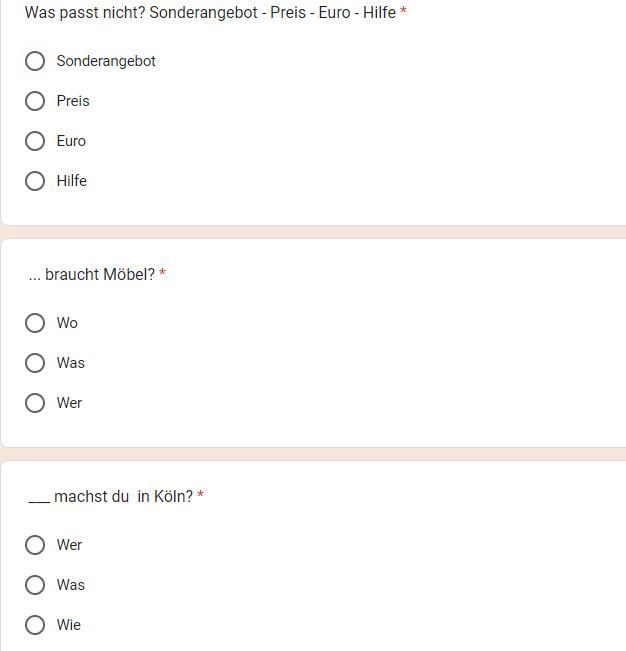The height and width of the screenshot is (651, 626).
Task: Pick Wer radio under 'braucht Möbel?'
Action: 35,403
